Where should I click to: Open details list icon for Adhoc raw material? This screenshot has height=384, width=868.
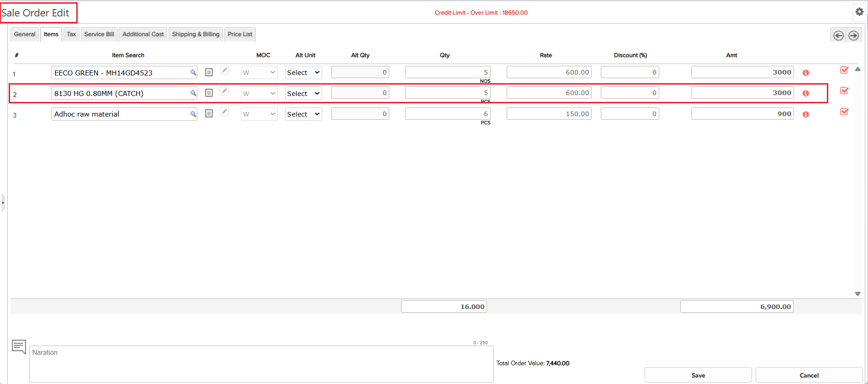pyautogui.click(x=209, y=113)
